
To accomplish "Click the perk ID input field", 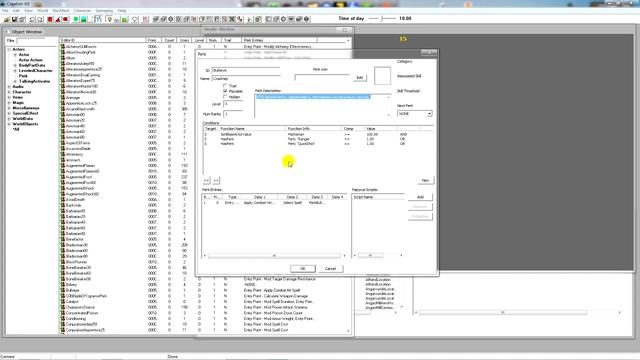I will click(x=246, y=70).
